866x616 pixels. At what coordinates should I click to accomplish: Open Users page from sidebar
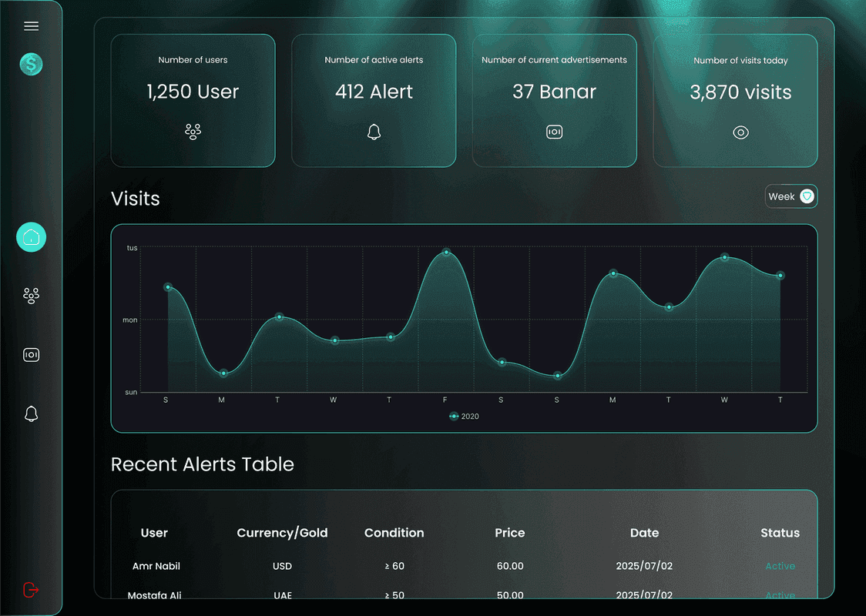(x=31, y=296)
